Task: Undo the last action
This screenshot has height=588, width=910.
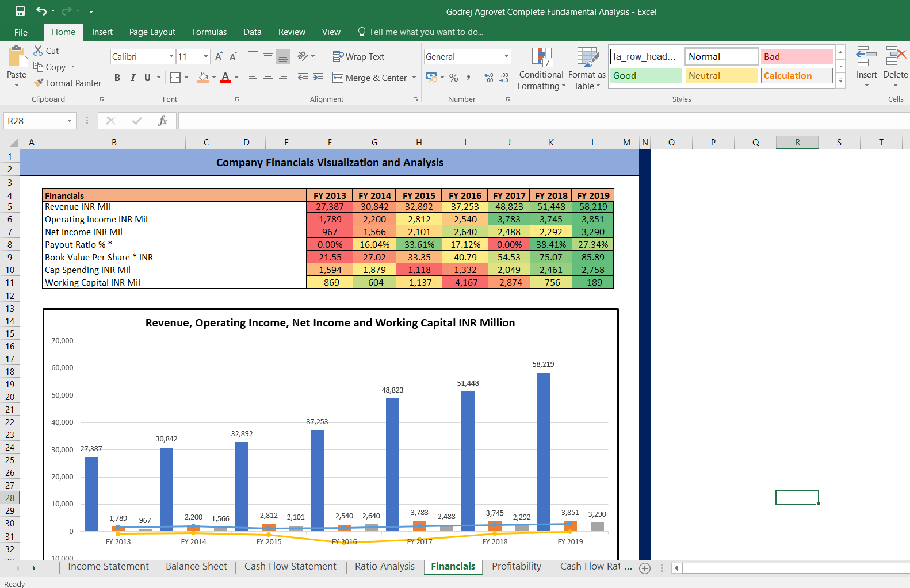Action: click(41, 11)
